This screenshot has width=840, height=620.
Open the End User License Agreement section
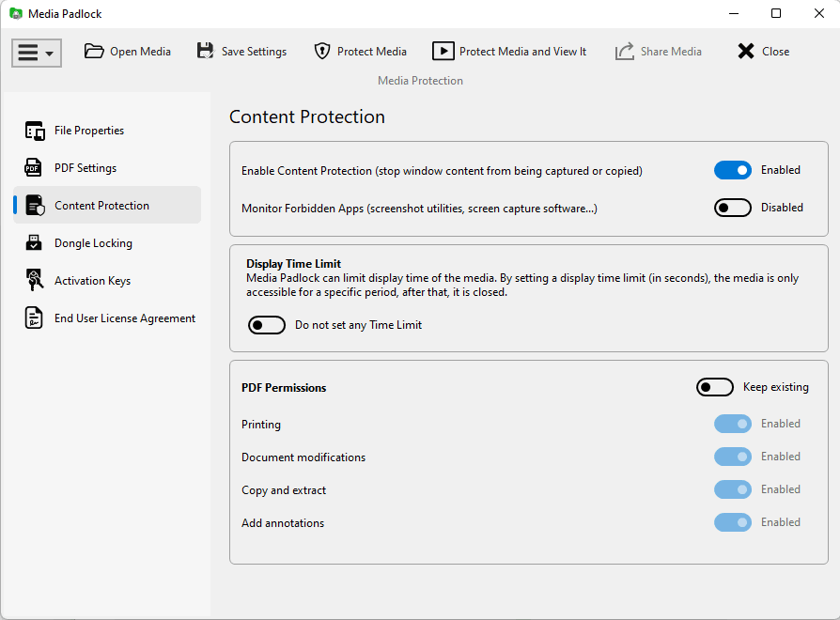point(124,318)
